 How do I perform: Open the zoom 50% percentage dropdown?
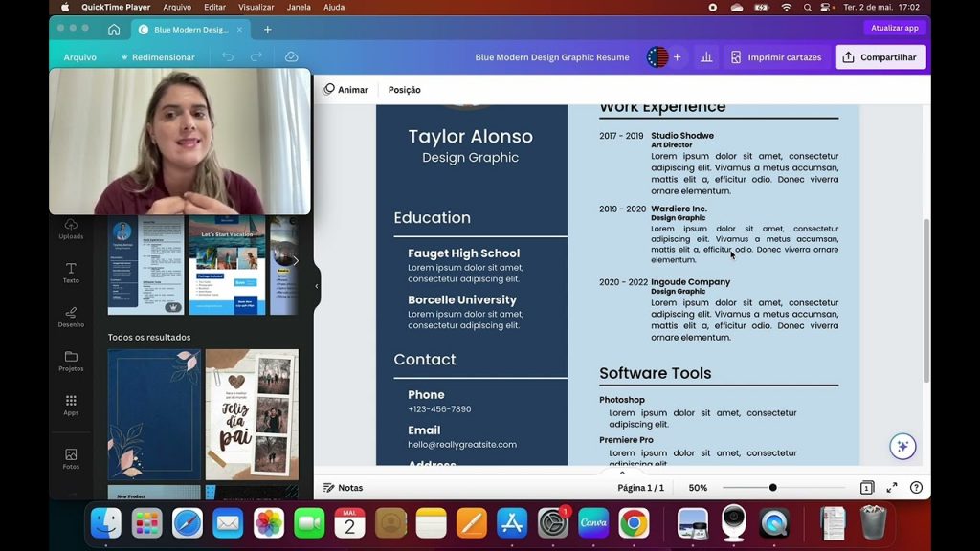(698, 487)
